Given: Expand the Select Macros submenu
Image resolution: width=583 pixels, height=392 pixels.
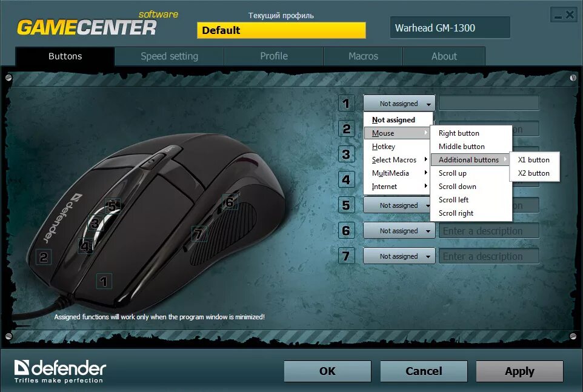Looking at the screenshot, I should coord(397,160).
